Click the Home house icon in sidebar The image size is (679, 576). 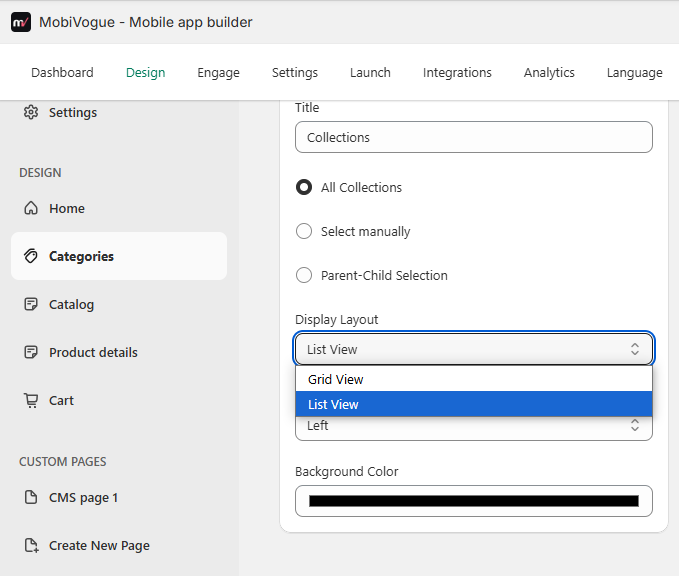click(31, 208)
